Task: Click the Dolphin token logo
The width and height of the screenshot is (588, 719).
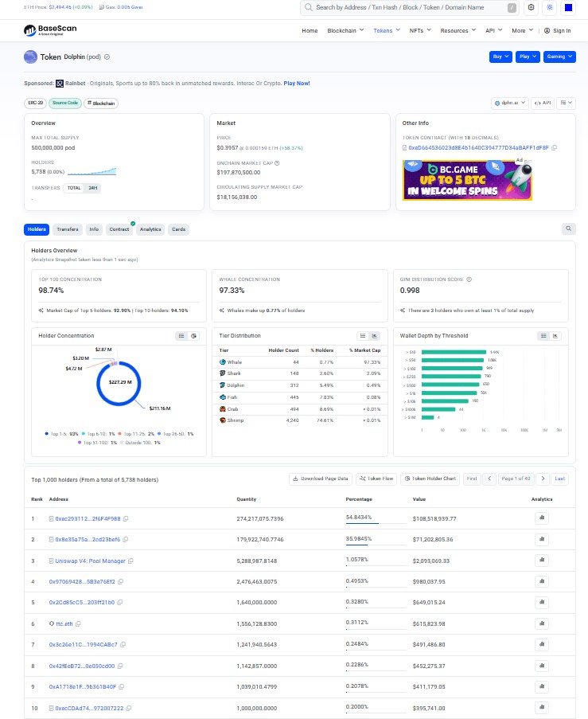Action: (30, 57)
